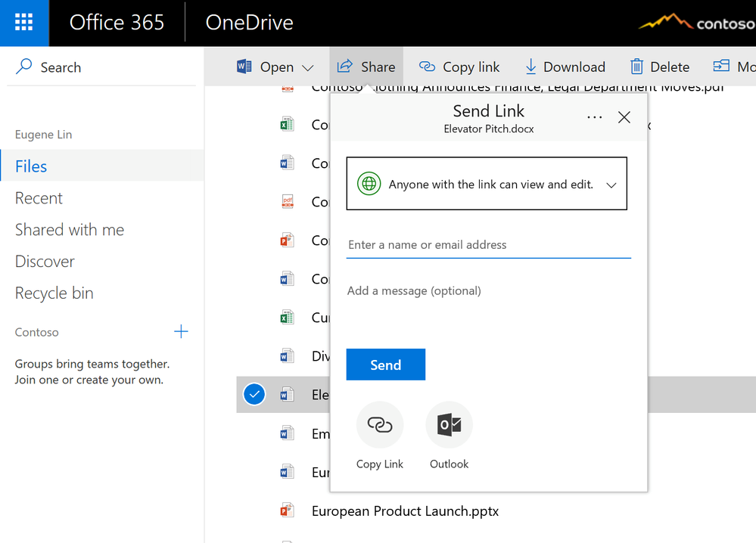Create a new group with plus icon
The image size is (756, 543).
(x=181, y=331)
